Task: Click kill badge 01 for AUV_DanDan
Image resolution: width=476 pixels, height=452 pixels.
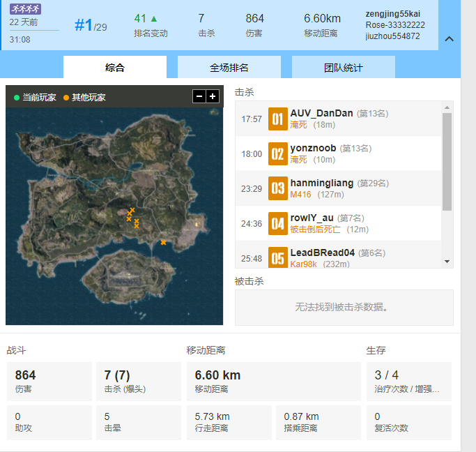Action: point(278,119)
